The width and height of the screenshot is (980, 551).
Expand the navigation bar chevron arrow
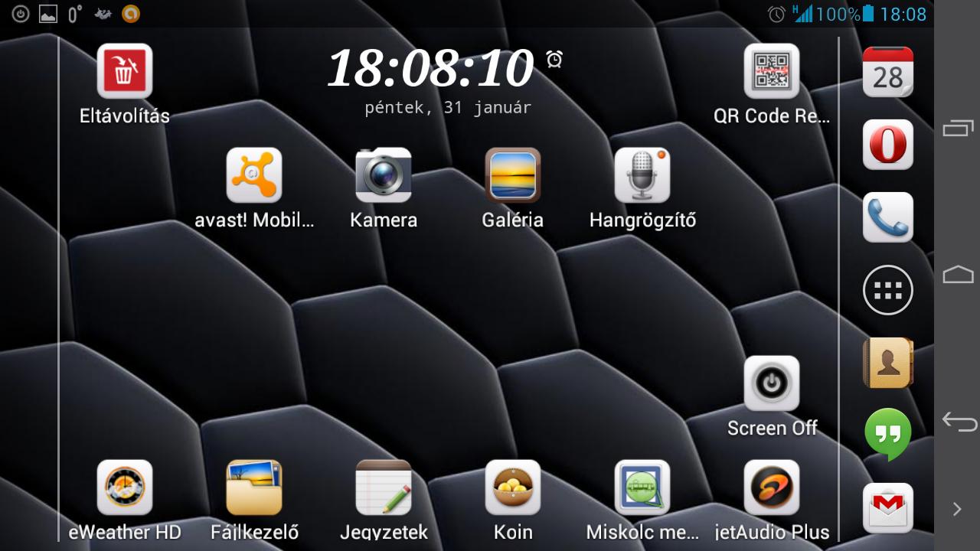(x=957, y=509)
